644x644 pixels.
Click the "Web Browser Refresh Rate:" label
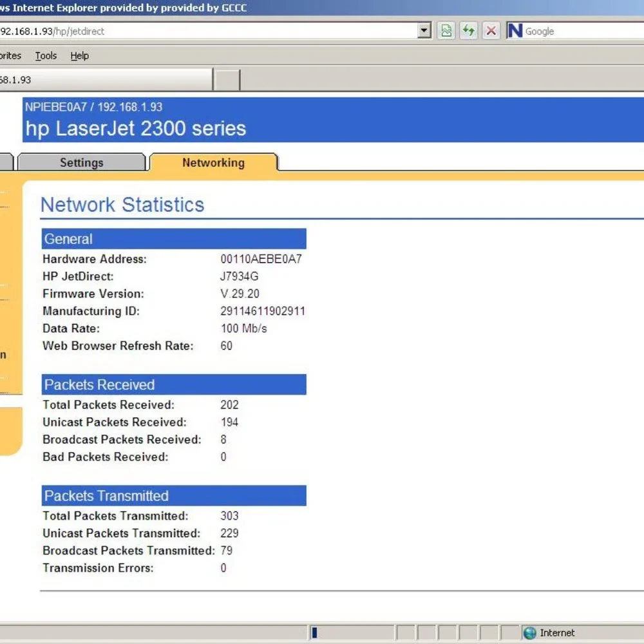(118, 345)
